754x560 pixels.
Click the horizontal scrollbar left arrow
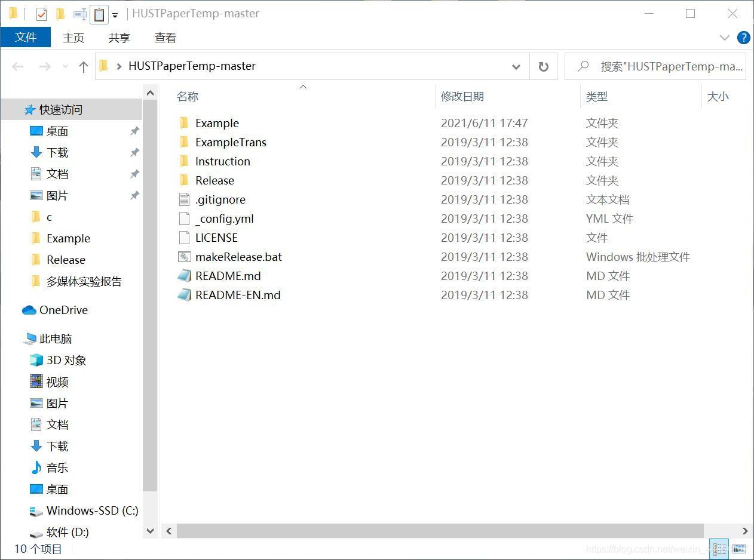pos(169,531)
